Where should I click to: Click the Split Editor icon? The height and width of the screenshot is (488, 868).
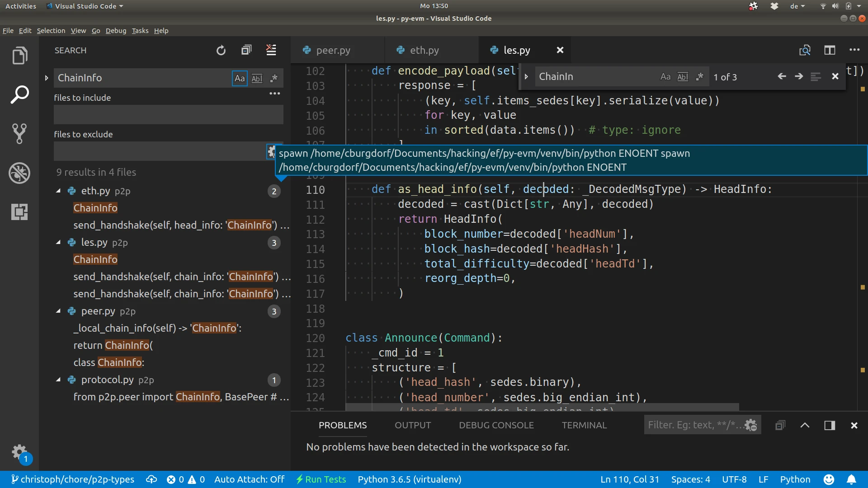(x=830, y=50)
